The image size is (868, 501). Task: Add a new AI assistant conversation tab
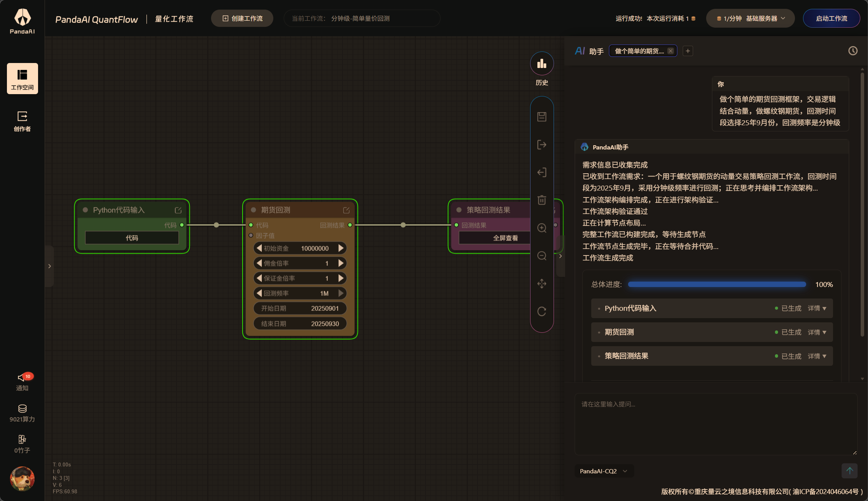pos(688,51)
